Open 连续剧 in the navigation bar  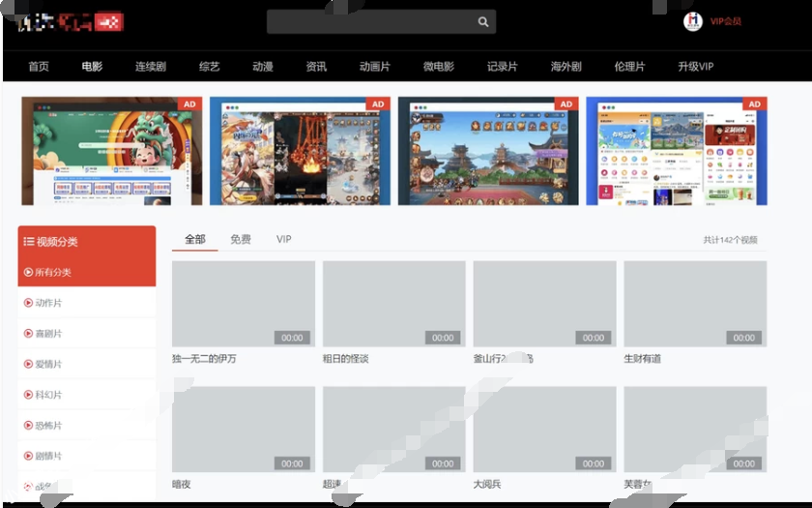point(151,67)
